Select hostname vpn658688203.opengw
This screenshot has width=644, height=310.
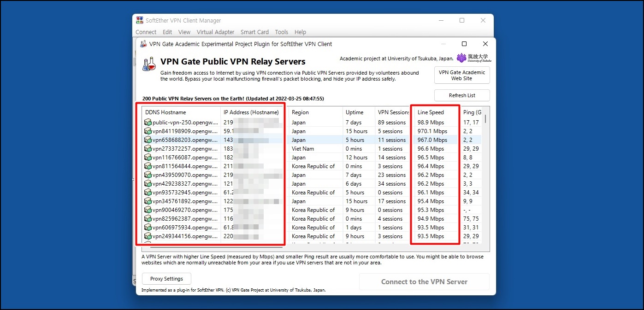tap(185, 140)
